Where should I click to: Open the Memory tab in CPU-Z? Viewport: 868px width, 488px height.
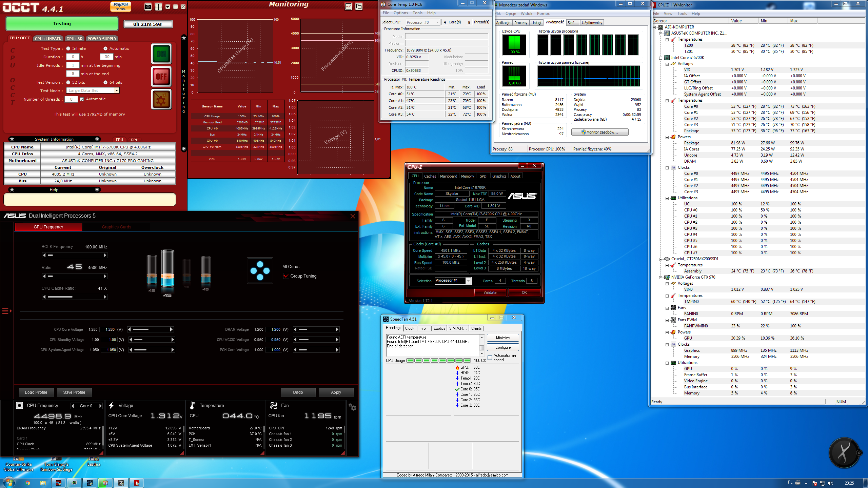click(467, 176)
